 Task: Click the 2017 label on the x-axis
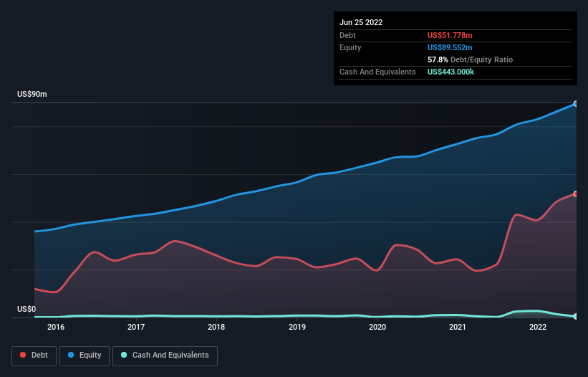click(136, 328)
